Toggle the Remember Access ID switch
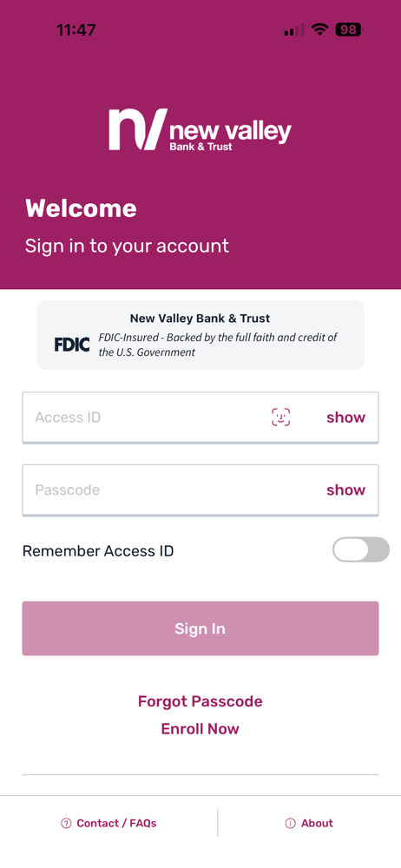This screenshot has height=868, width=401. click(361, 549)
